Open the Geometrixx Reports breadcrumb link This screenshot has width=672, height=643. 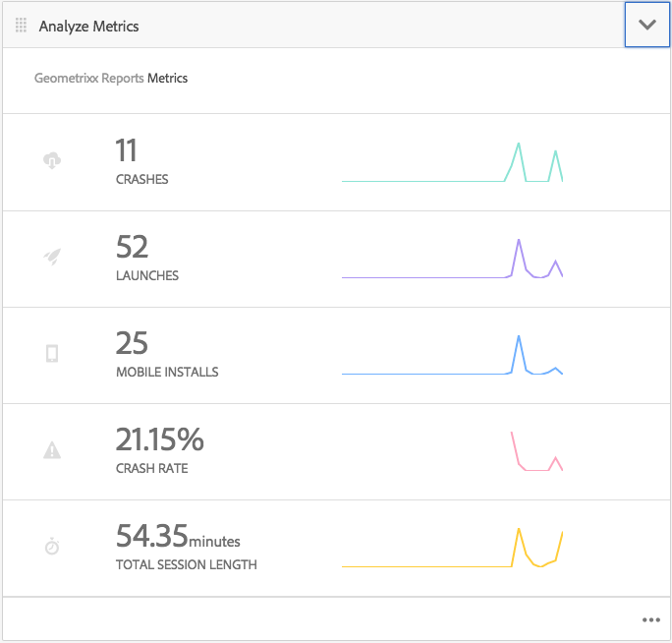(x=89, y=78)
